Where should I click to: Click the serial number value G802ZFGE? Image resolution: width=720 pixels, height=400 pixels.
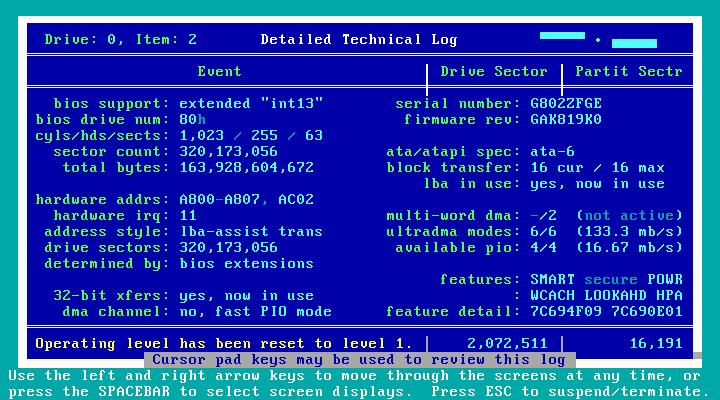(x=566, y=104)
